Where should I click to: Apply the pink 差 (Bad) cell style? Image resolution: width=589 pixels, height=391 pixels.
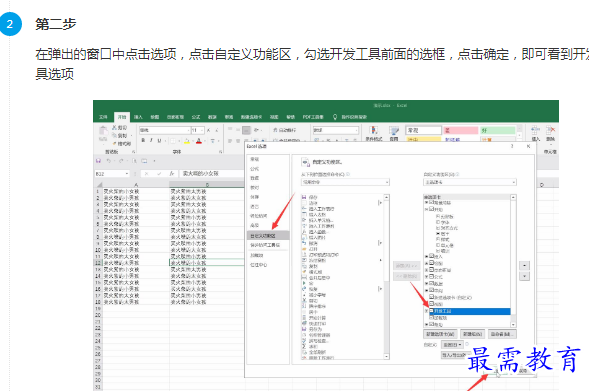tap(460, 130)
